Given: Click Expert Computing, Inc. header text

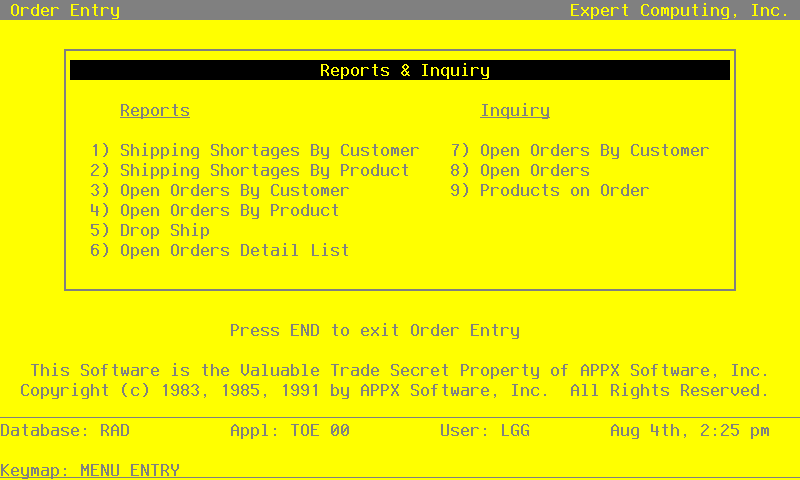Looking at the screenshot, I should click(679, 10).
